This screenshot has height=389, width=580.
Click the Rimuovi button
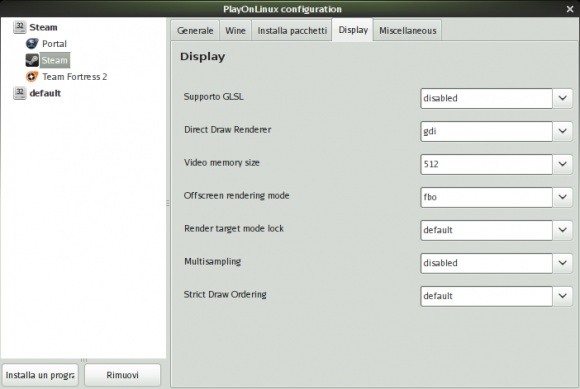[122, 375]
